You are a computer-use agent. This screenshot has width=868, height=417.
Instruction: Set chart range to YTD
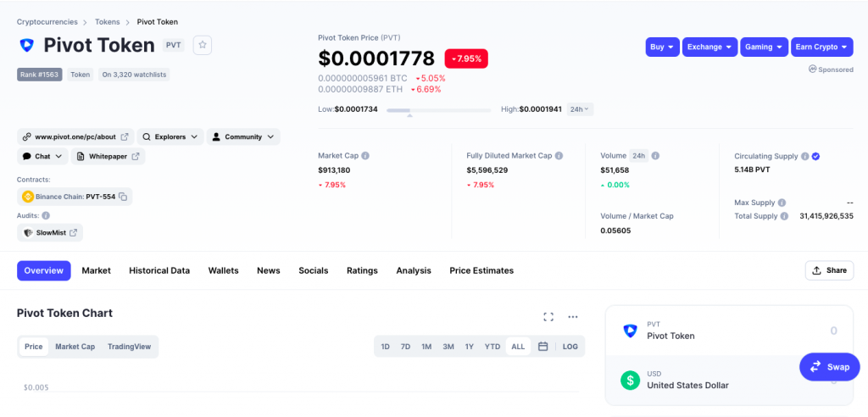click(x=492, y=347)
